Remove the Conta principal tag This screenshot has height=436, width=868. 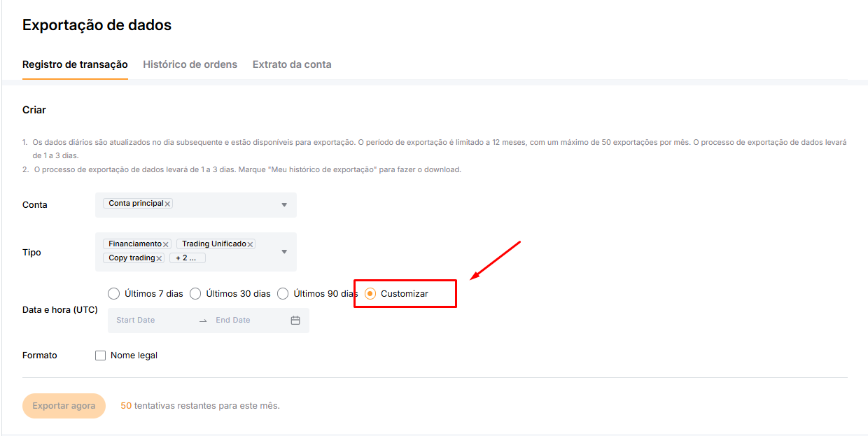coord(167,204)
